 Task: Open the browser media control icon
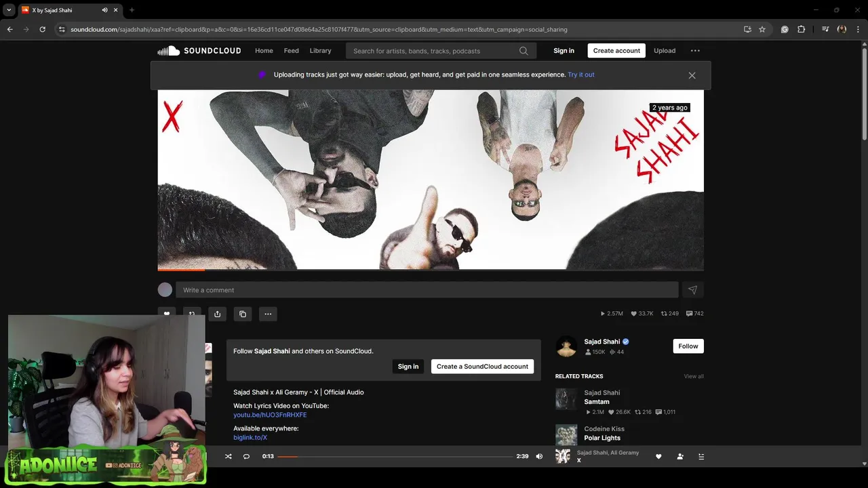point(825,29)
